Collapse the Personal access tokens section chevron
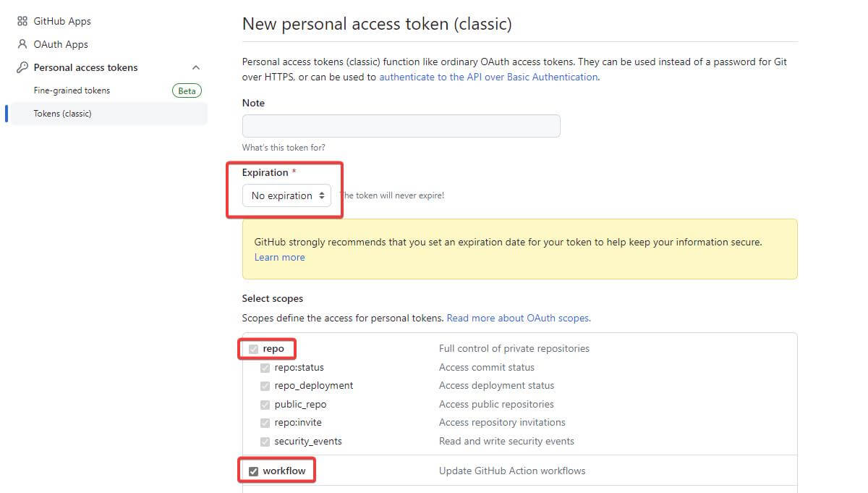868x493 pixels. pos(195,67)
